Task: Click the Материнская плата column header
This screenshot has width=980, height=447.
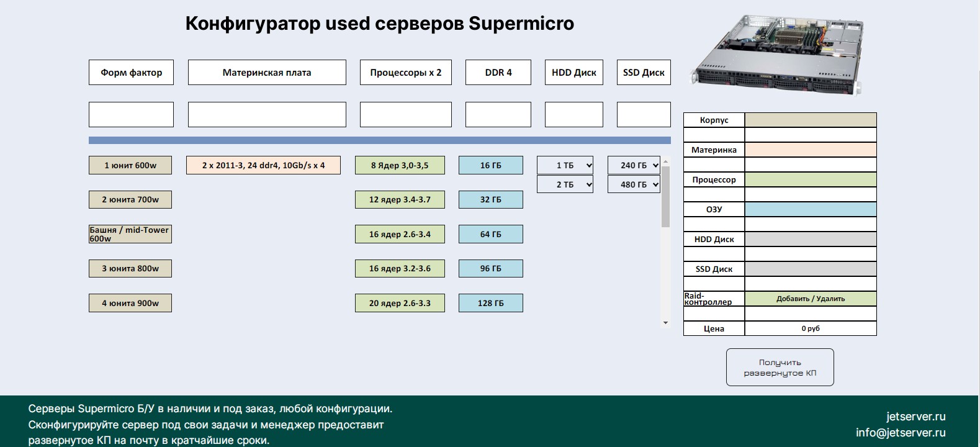Action: click(x=267, y=72)
